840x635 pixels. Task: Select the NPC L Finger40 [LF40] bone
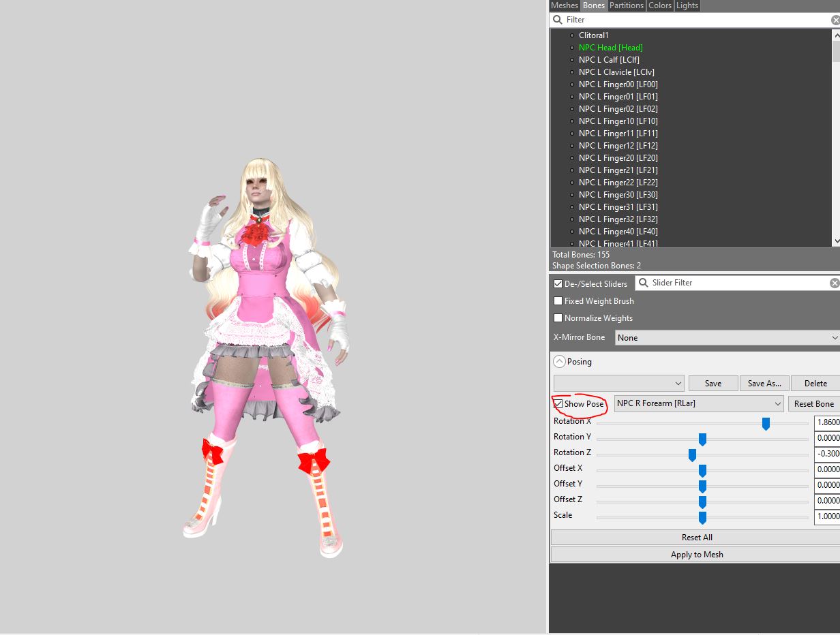tap(618, 232)
